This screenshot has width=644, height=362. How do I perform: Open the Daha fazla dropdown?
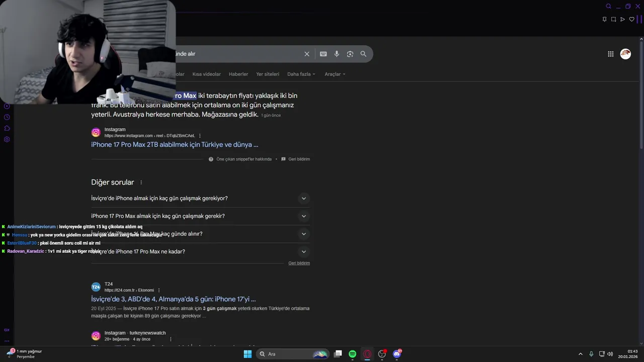[301, 74]
